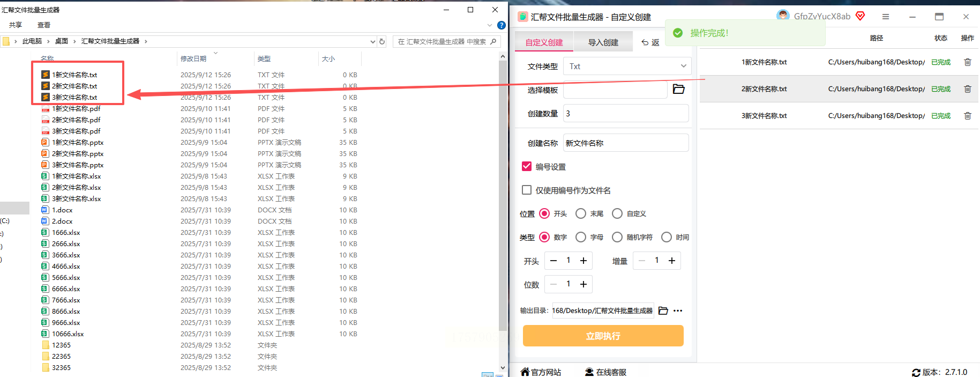Image resolution: width=980 pixels, height=377 pixels.
Task: Open the Explorer 查看 ribbon tab
Action: point(44,25)
